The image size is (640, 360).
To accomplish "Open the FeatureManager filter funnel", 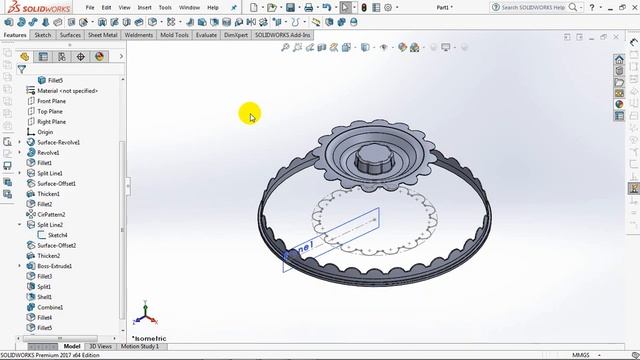I will coord(22,69).
